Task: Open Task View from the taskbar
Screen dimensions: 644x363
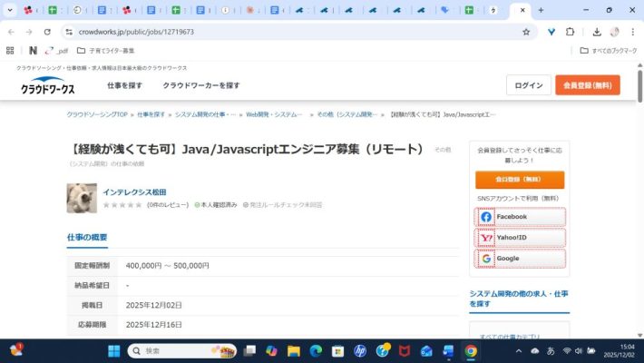Action: click(249, 350)
